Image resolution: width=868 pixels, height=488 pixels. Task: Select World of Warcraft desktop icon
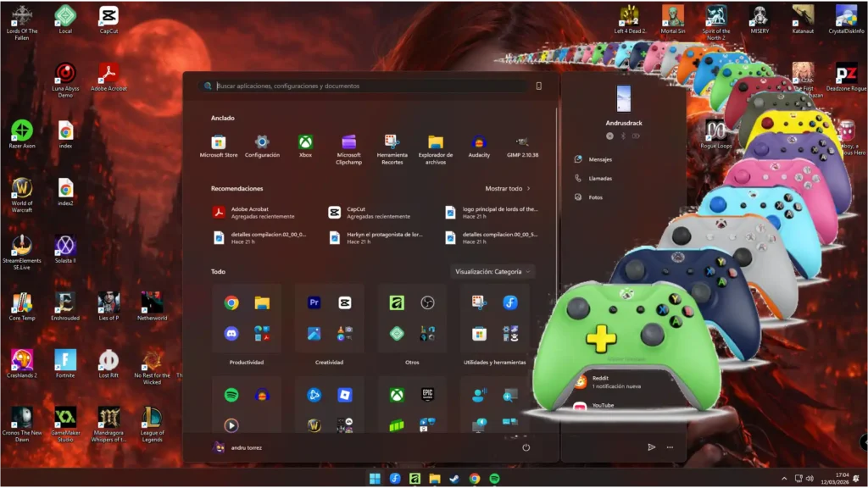[21, 195]
